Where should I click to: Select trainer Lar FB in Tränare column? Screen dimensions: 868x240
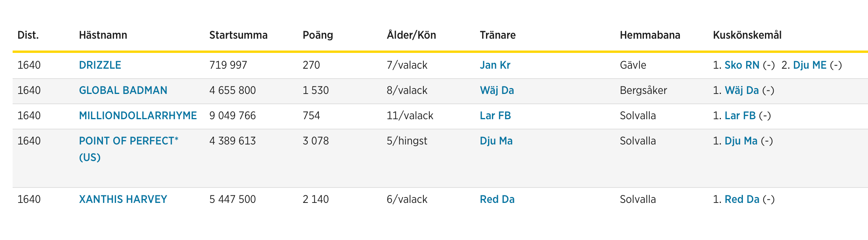495,116
